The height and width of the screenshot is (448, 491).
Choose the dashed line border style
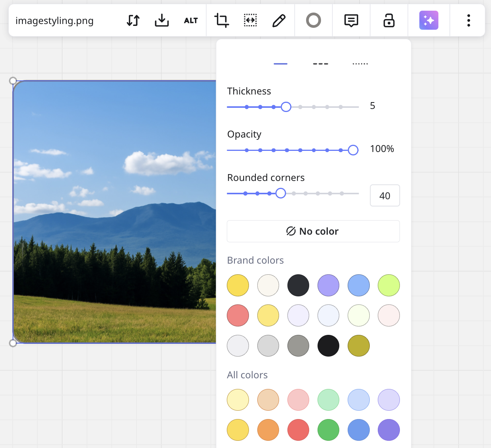tap(321, 64)
